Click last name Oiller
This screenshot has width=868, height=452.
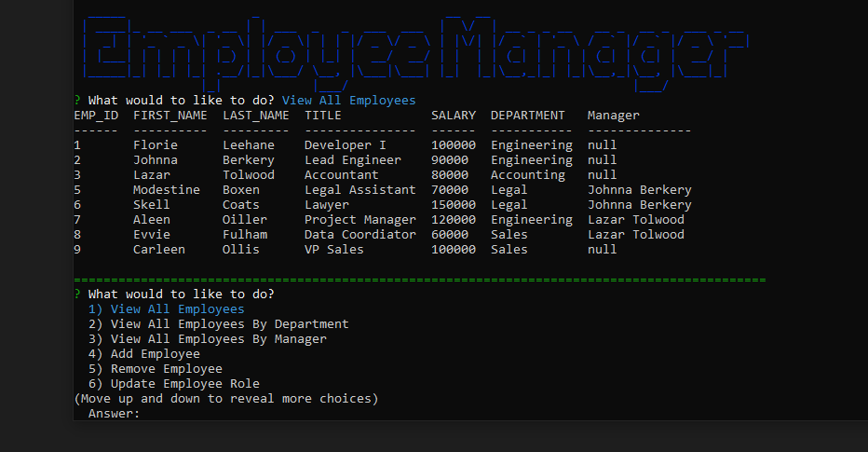point(245,220)
